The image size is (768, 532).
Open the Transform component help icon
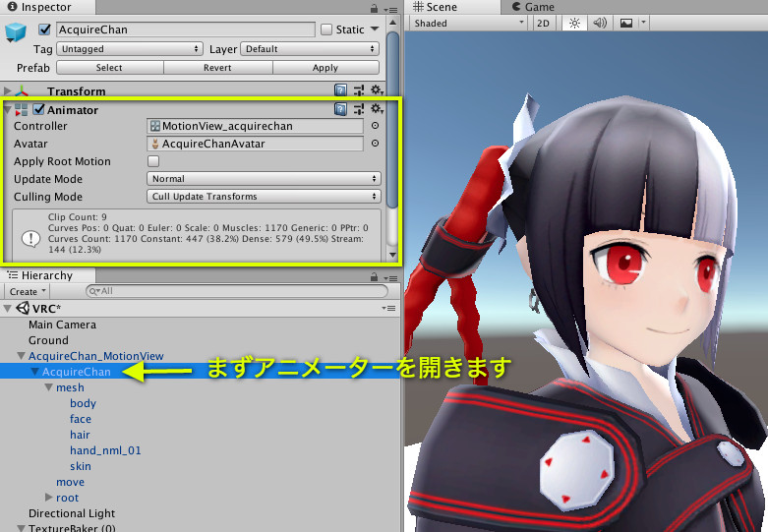(x=340, y=90)
